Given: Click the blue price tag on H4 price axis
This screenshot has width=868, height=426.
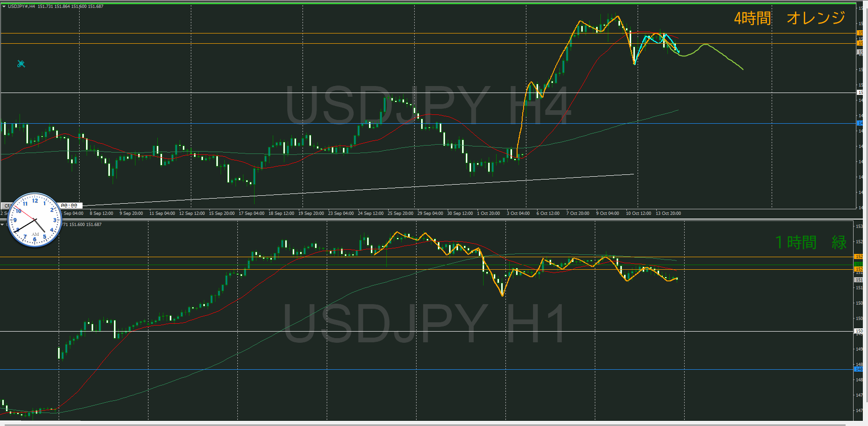Looking at the screenshot, I should 860,123.
